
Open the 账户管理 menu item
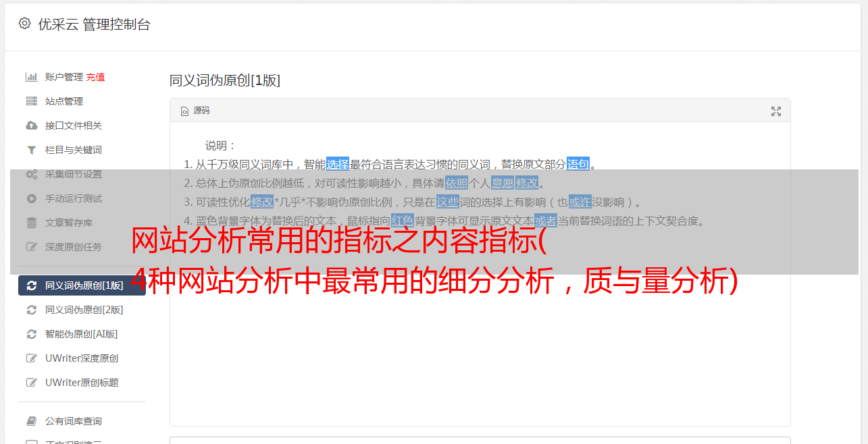click(64, 77)
